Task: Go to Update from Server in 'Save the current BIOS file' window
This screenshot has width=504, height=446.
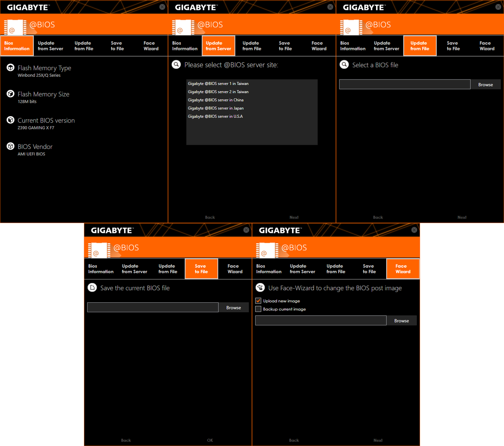Action: (134, 269)
